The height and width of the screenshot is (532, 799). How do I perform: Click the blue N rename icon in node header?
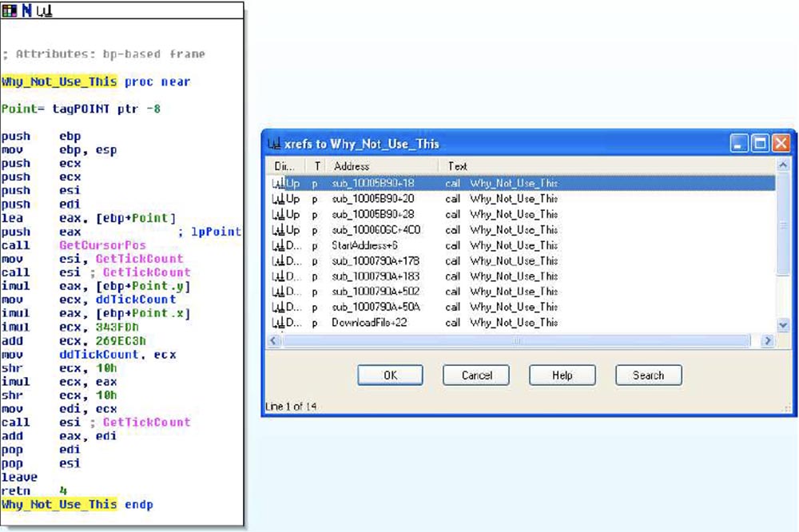(26, 10)
